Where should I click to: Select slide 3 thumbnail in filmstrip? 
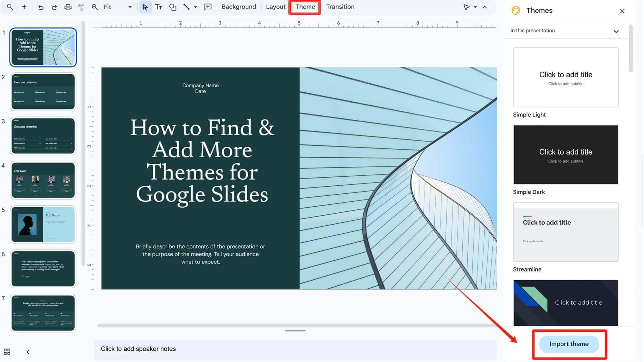[43, 136]
